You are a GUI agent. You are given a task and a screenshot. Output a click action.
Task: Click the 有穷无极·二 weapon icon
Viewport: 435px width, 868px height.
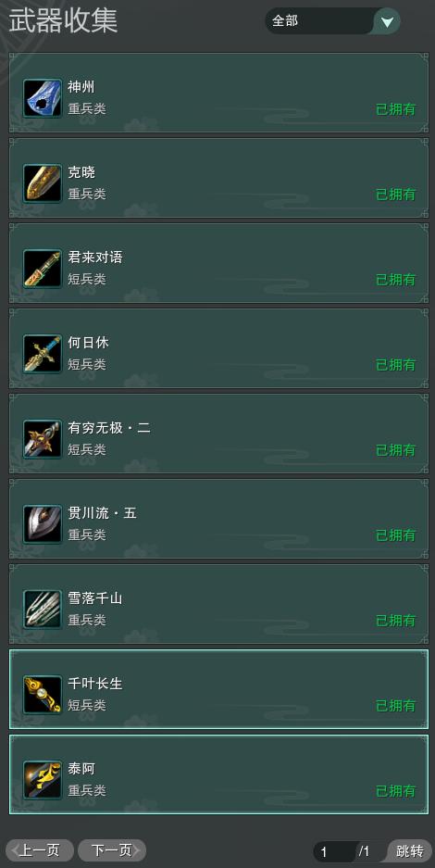pyautogui.click(x=43, y=439)
